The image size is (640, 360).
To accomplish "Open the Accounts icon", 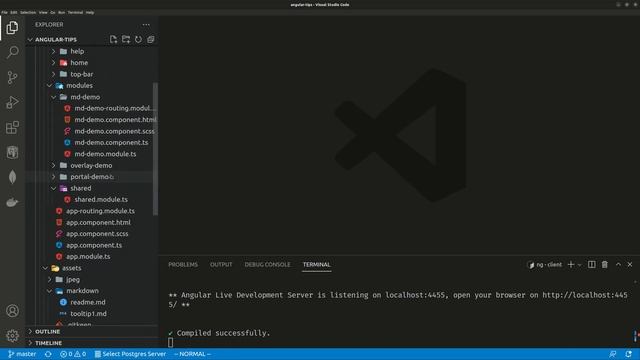I will [12, 311].
